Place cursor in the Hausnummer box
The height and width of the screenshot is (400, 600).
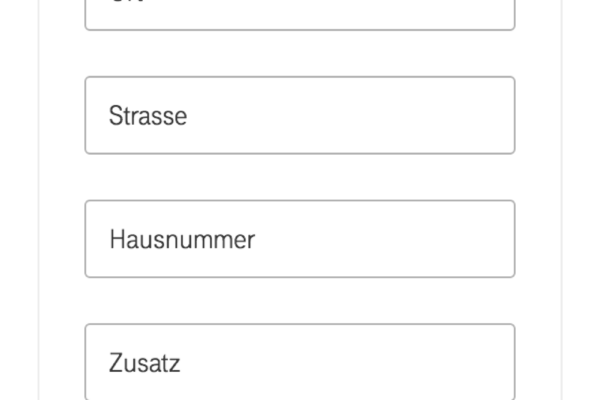pos(300,239)
